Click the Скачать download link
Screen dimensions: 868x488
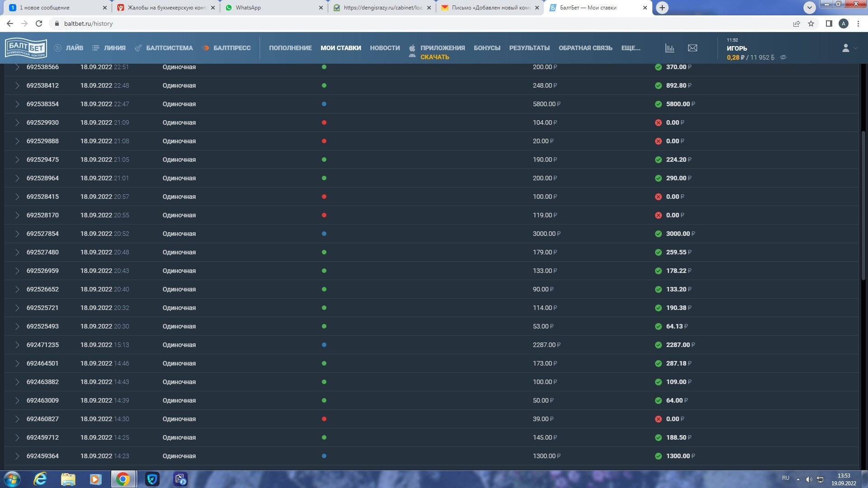(x=434, y=57)
